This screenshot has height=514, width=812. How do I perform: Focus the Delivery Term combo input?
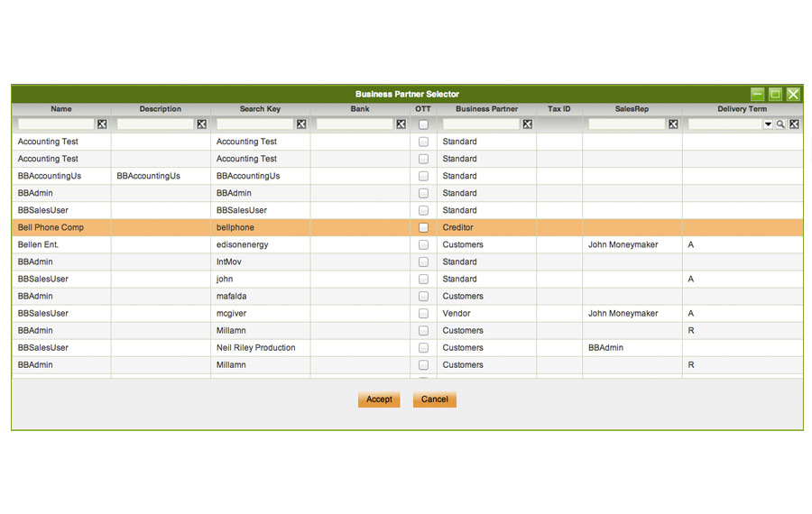[x=725, y=124]
